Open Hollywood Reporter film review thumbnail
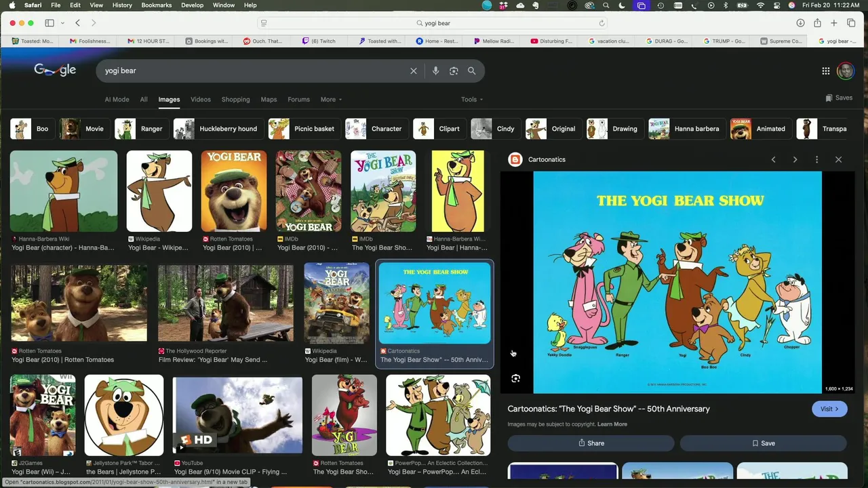 pyautogui.click(x=226, y=303)
